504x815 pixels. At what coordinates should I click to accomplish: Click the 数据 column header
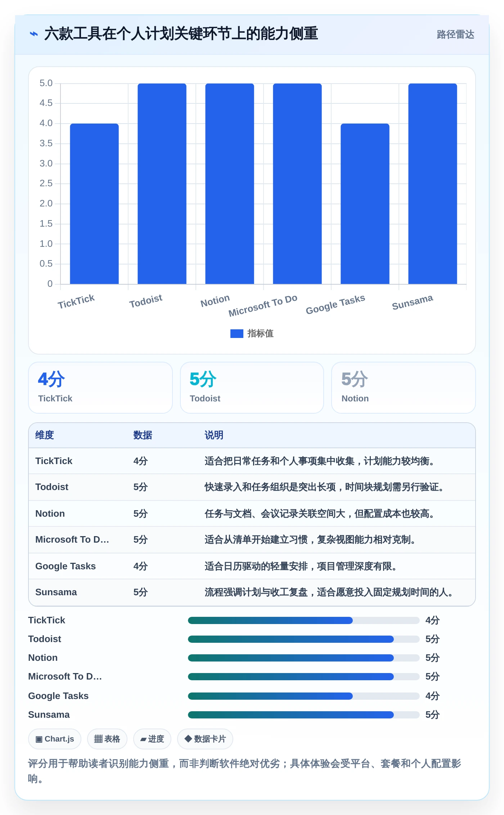(143, 435)
